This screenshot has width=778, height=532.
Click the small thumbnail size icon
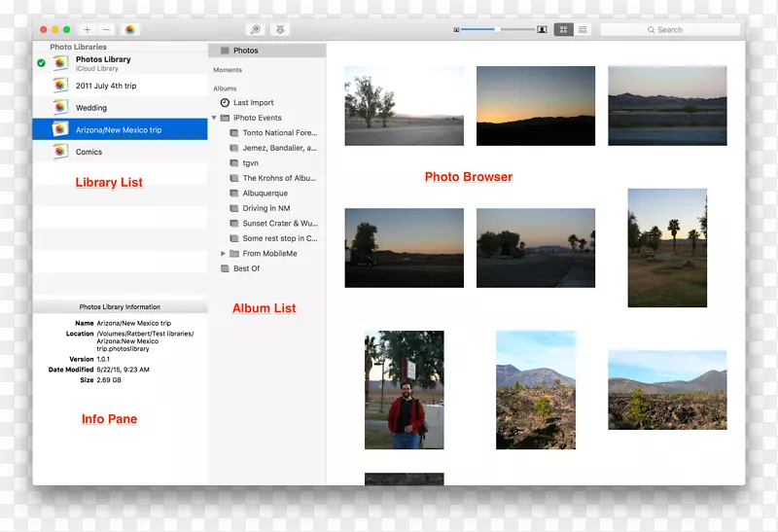pyautogui.click(x=456, y=30)
